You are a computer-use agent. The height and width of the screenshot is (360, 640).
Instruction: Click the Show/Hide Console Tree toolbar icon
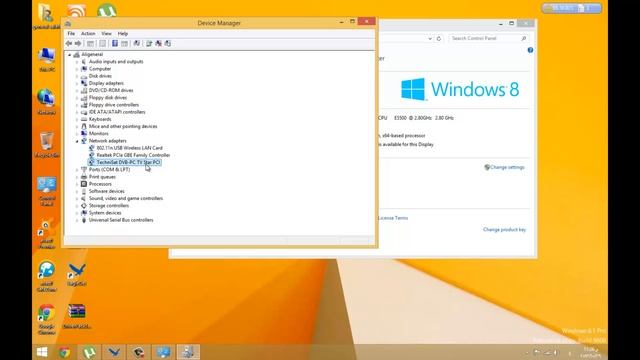(x=91, y=43)
